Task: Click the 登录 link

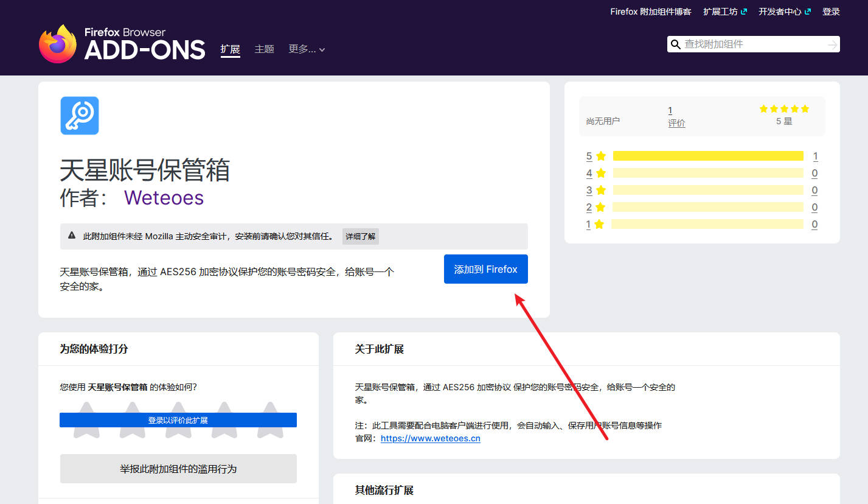Action: coord(831,12)
